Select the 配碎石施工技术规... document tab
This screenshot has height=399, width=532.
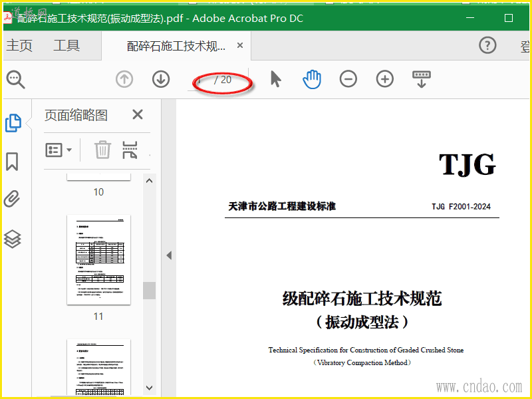coord(176,46)
